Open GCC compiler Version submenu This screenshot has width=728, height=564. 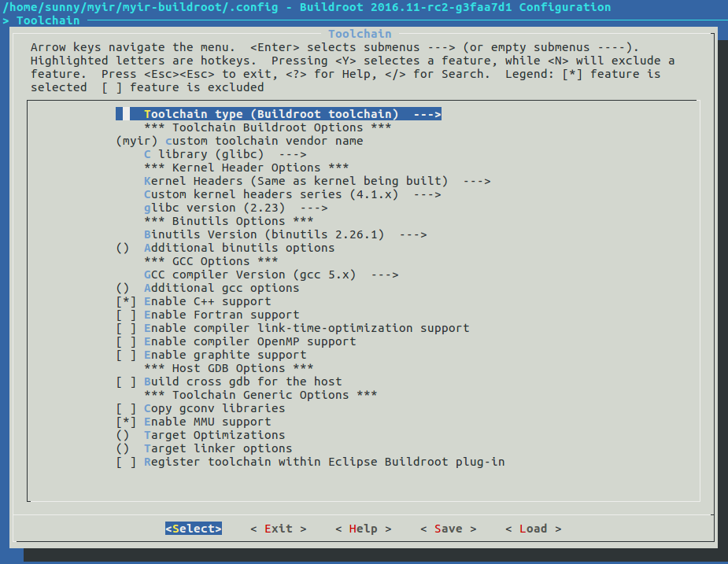click(x=272, y=275)
